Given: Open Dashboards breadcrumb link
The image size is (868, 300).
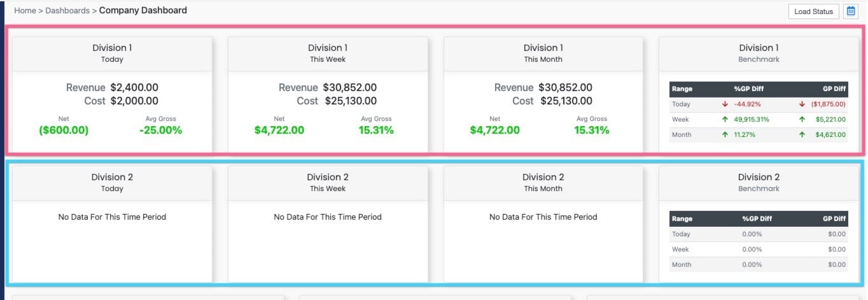Looking at the screenshot, I should pos(67,11).
